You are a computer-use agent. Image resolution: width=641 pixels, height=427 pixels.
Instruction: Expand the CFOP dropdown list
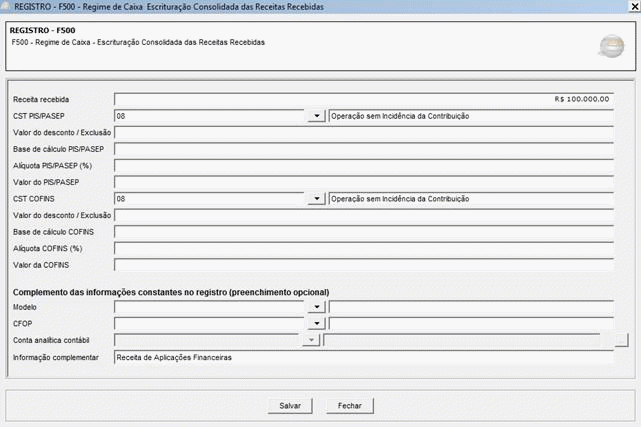coord(316,324)
